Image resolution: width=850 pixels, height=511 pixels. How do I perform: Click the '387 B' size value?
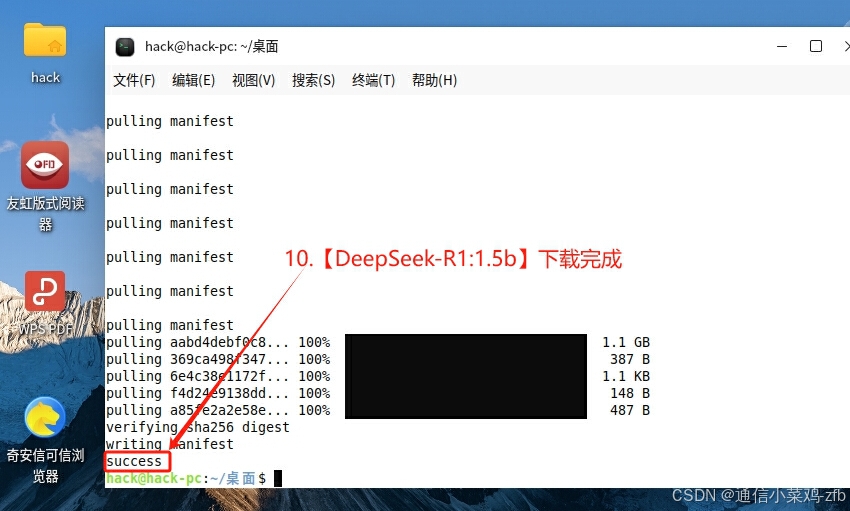pyautogui.click(x=630, y=359)
